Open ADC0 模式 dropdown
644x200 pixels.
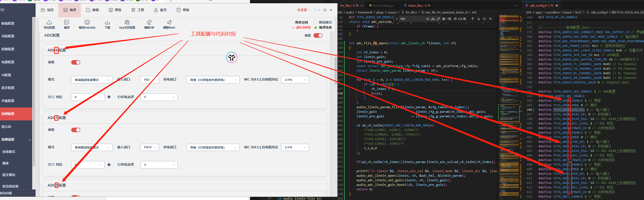click(x=92, y=80)
